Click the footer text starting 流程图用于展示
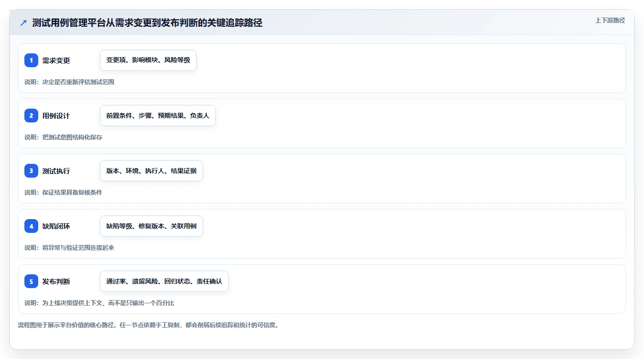 (x=148, y=325)
